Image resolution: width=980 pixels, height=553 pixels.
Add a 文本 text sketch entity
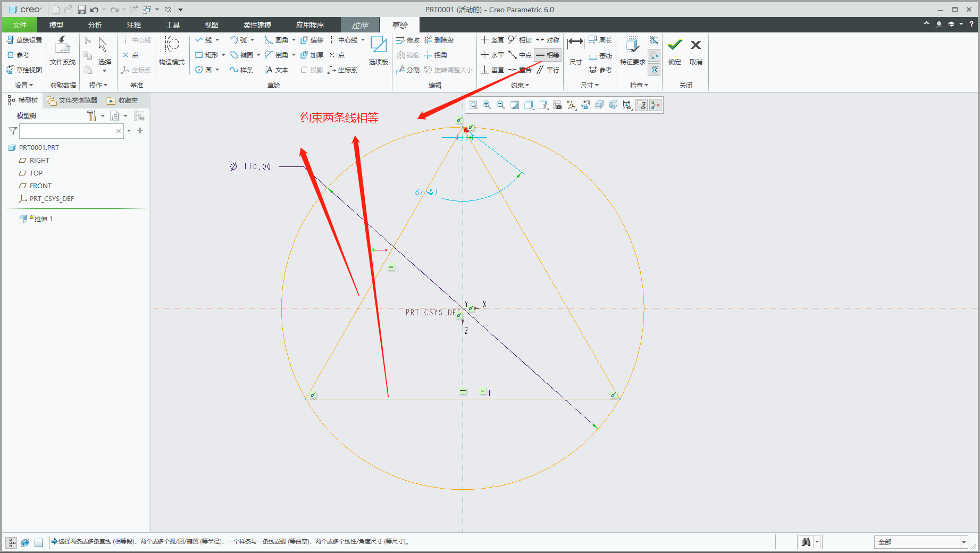point(277,70)
